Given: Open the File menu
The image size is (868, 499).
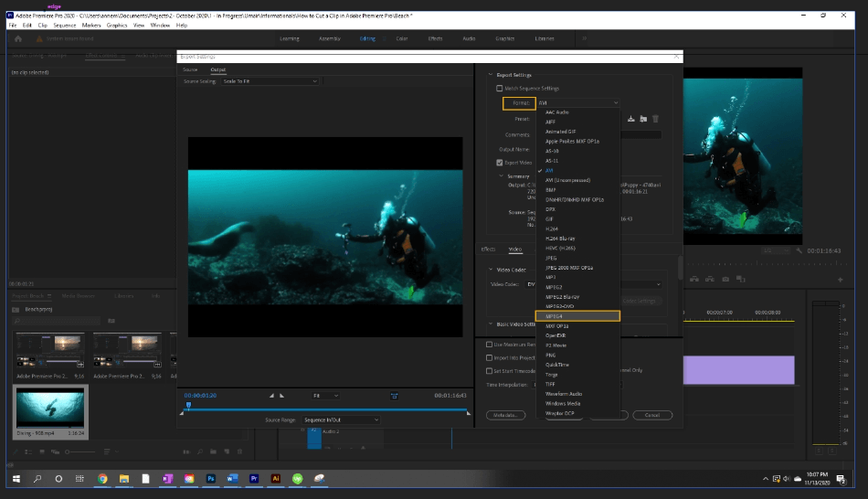Looking at the screenshot, I should point(12,25).
